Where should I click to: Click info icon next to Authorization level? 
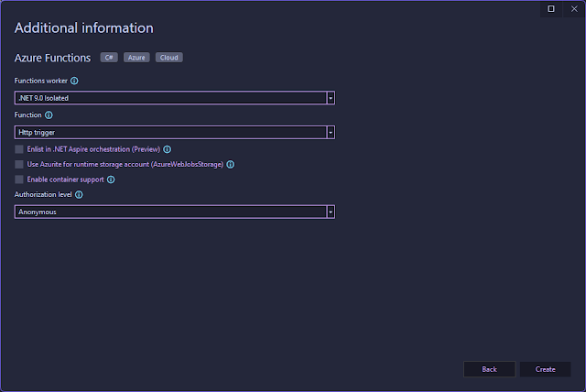click(79, 195)
